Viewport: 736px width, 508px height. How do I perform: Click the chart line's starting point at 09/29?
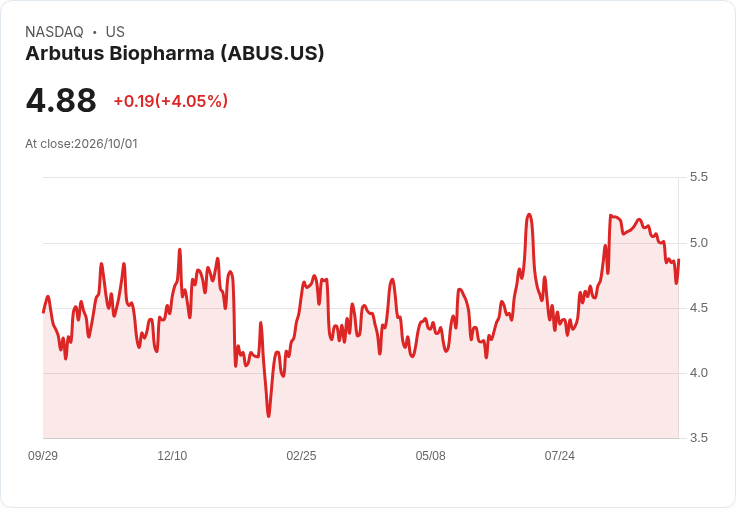click(43, 312)
